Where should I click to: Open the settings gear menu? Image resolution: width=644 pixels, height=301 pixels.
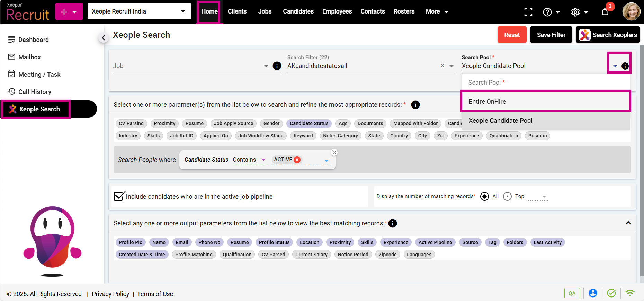(x=575, y=12)
